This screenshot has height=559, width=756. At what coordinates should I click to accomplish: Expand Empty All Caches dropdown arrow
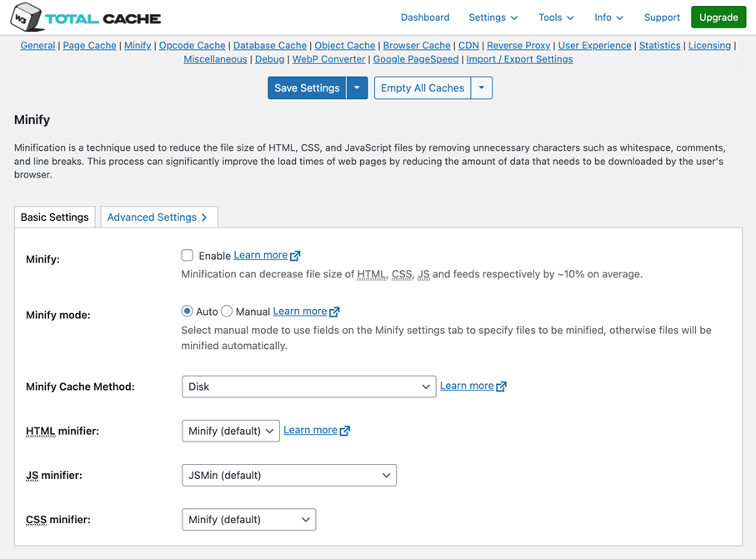482,87
